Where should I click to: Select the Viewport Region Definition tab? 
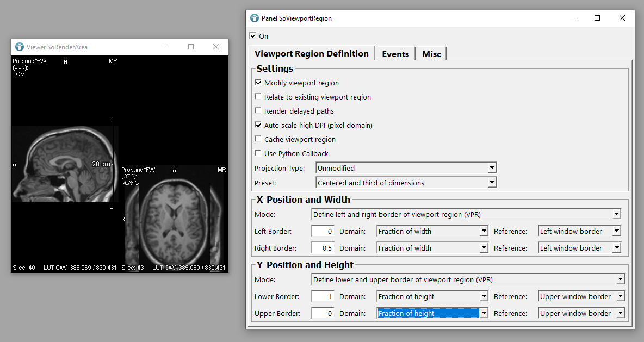(x=312, y=54)
